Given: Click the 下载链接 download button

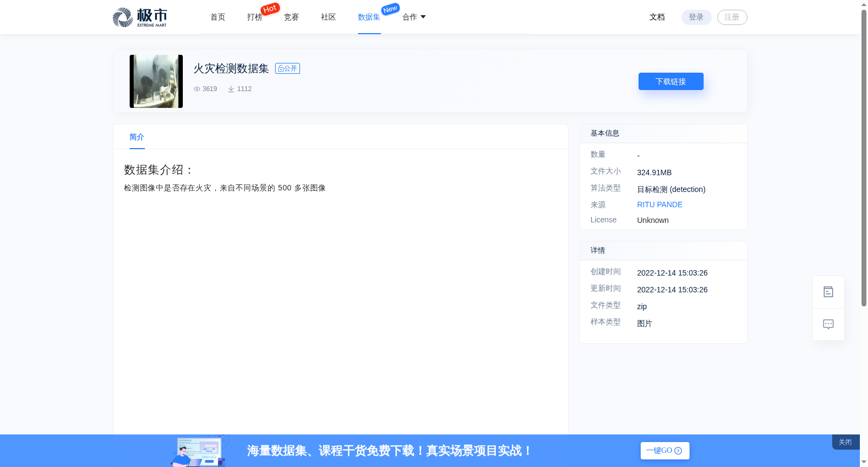Looking at the screenshot, I should point(671,81).
